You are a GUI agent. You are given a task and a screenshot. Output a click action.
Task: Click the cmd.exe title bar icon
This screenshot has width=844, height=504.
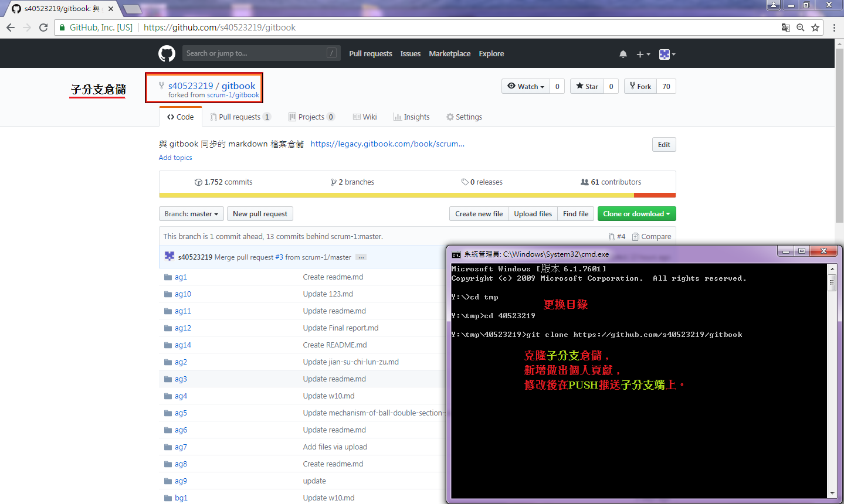[456, 254]
